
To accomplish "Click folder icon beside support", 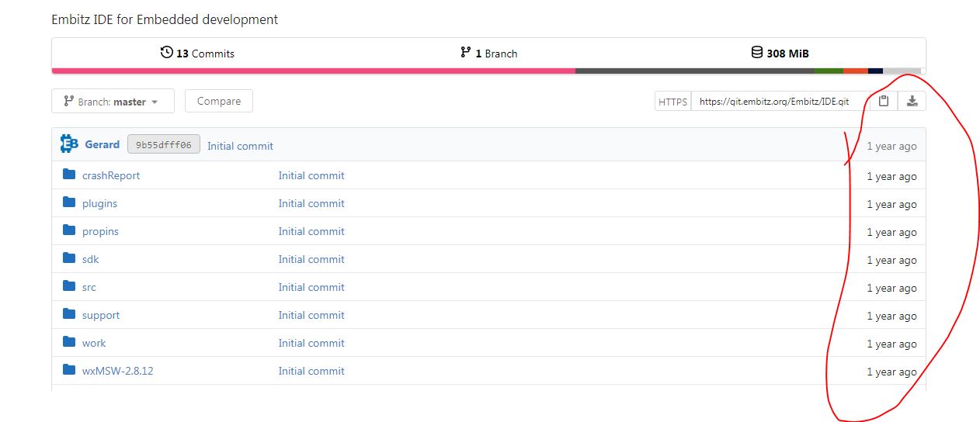I will click(69, 314).
